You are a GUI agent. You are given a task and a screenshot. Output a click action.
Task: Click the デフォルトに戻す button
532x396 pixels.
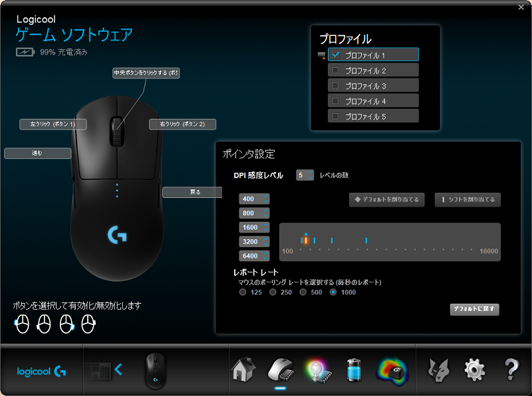[x=474, y=309]
